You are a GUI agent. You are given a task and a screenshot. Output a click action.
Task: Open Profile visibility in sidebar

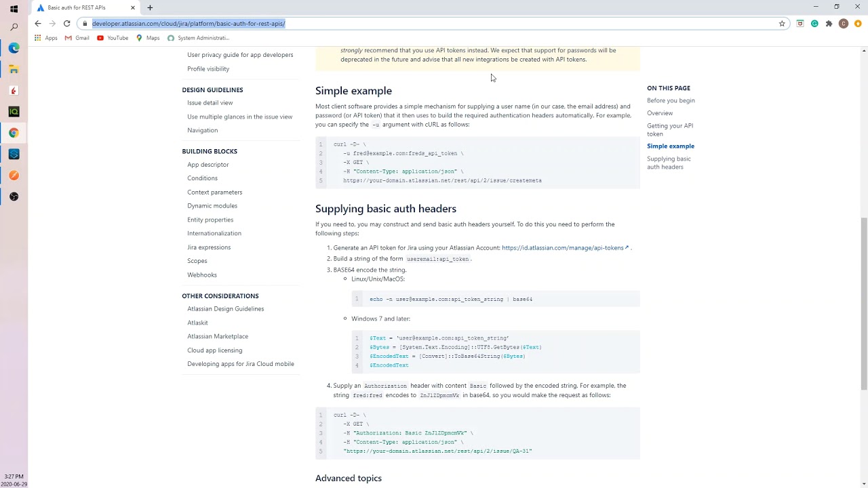[208, 68]
